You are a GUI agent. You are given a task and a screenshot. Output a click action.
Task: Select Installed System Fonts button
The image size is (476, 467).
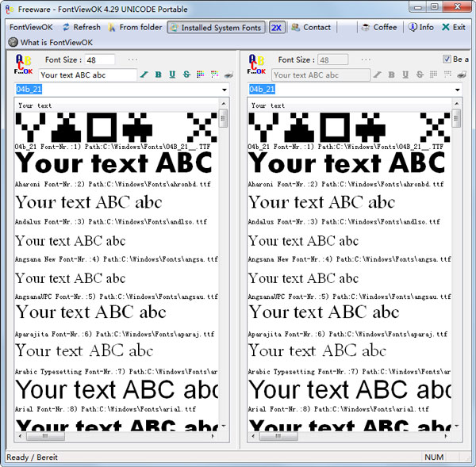point(216,28)
